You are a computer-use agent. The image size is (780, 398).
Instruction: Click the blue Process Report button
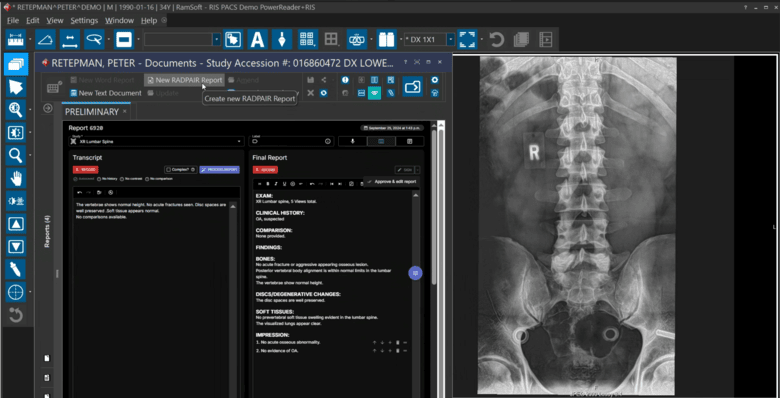click(219, 170)
